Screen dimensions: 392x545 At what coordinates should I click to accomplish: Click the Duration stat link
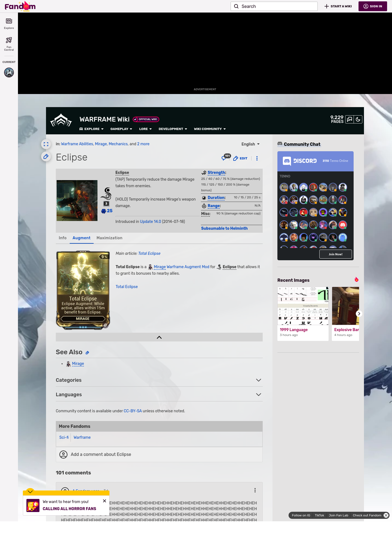click(216, 198)
